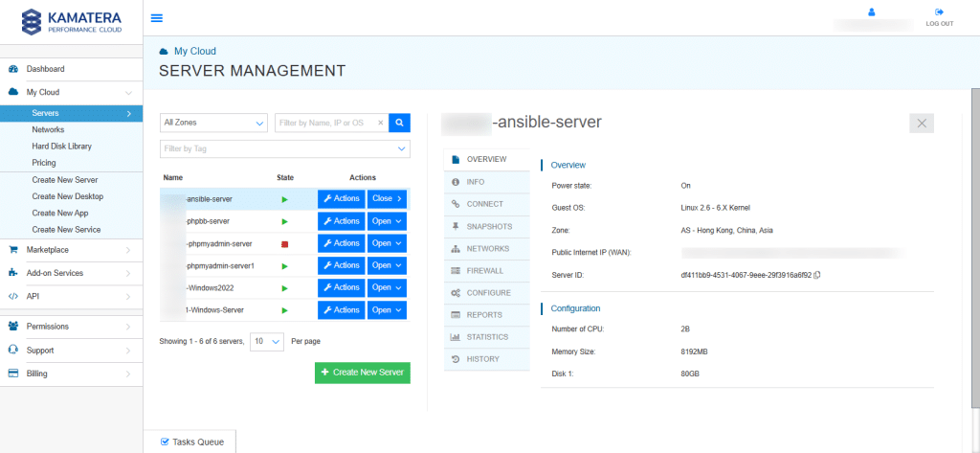980x453 pixels.
Task: Click the green state icon for Windows2022
Action: tap(285, 288)
